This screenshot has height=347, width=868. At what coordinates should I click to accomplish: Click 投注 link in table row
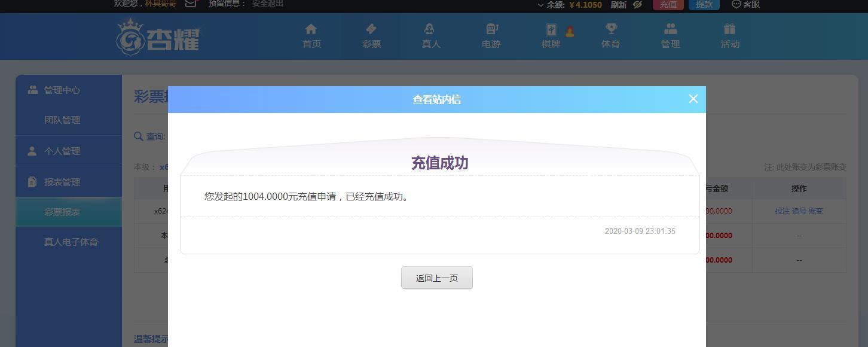(x=782, y=211)
